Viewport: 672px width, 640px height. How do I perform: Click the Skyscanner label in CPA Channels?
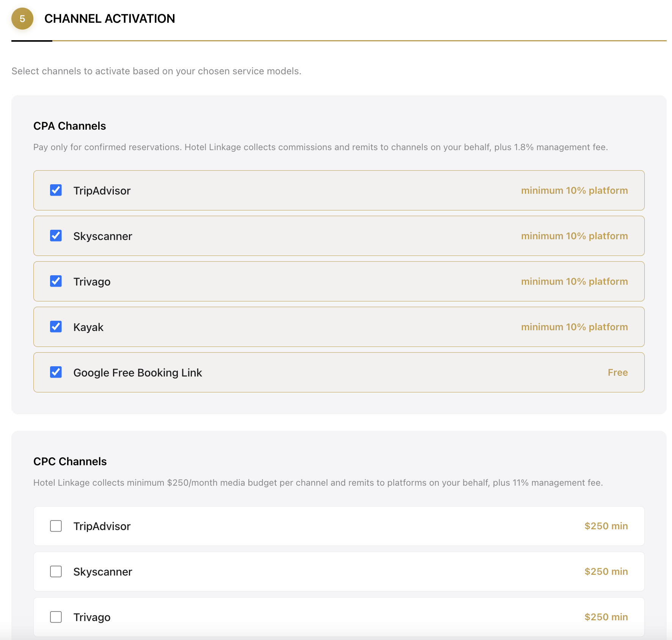pos(103,236)
